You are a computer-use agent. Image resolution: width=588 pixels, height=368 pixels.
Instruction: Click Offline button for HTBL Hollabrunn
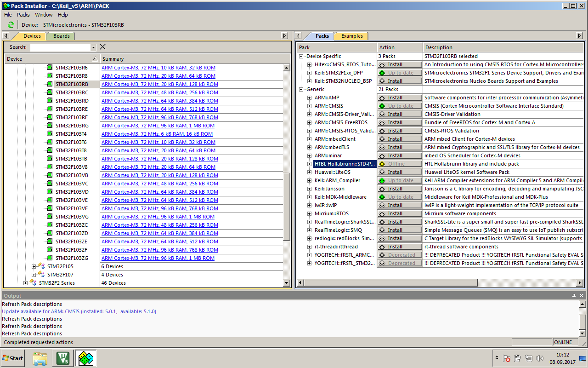click(x=400, y=164)
